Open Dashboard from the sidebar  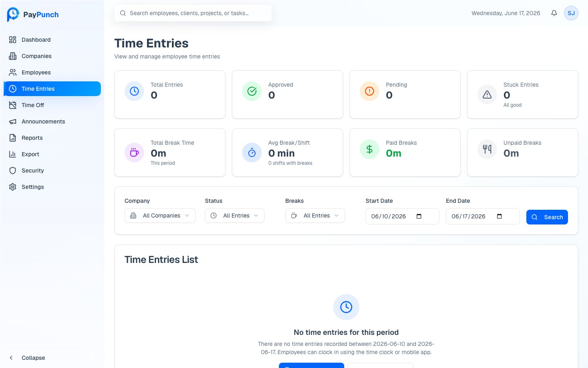click(52, 40)
